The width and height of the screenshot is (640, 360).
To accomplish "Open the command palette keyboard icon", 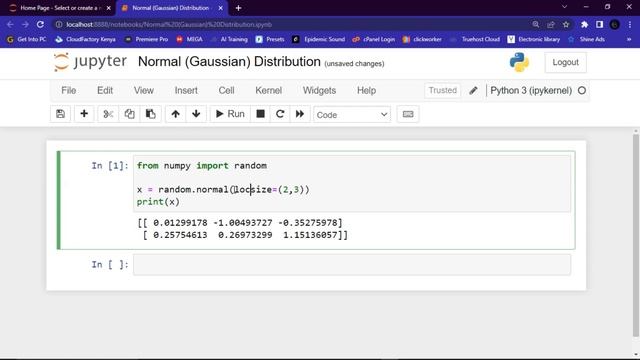I will [x=408, y=114].
